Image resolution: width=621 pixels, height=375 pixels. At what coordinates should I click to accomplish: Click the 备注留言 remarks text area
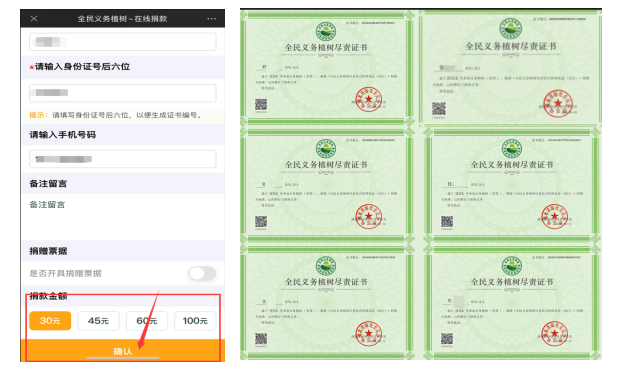(x=123, y=216)
